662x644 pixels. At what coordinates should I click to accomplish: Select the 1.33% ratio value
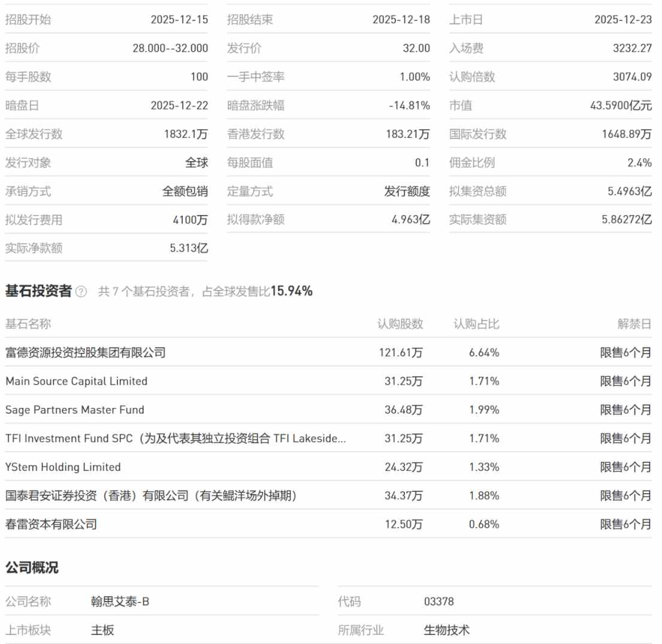(x=484, y=467)
